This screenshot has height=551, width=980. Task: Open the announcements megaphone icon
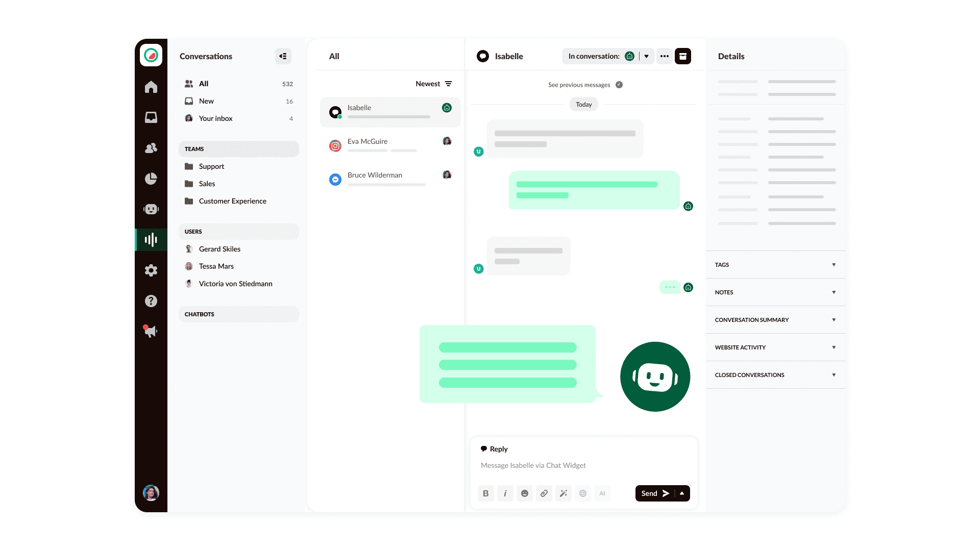click(x=150, y=331)
